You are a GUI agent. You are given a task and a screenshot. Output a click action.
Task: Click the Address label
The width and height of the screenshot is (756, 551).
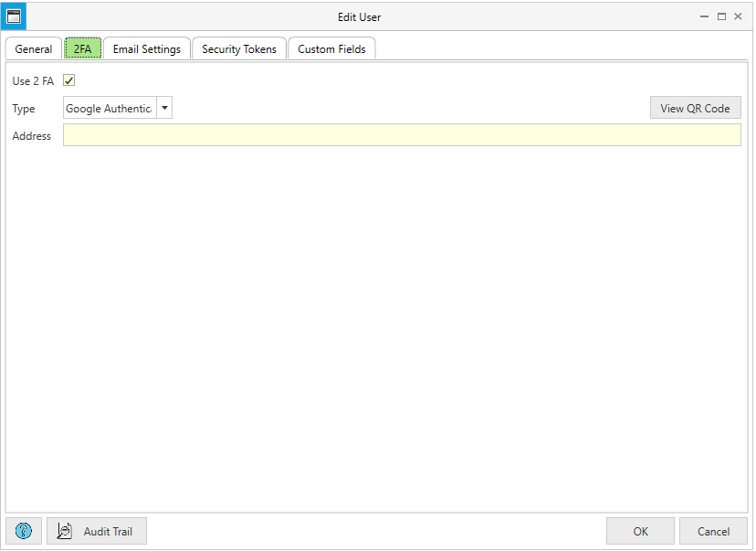pos(31,136)
